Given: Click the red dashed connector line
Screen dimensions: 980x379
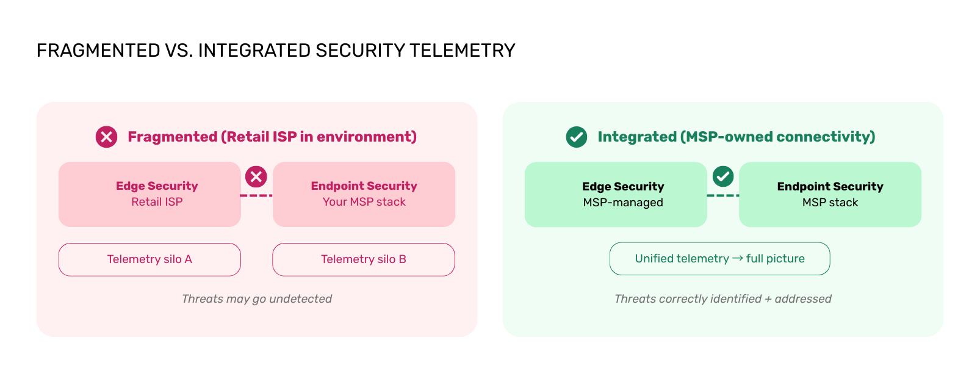Looking at the screenshot, I should click(256, 195).
